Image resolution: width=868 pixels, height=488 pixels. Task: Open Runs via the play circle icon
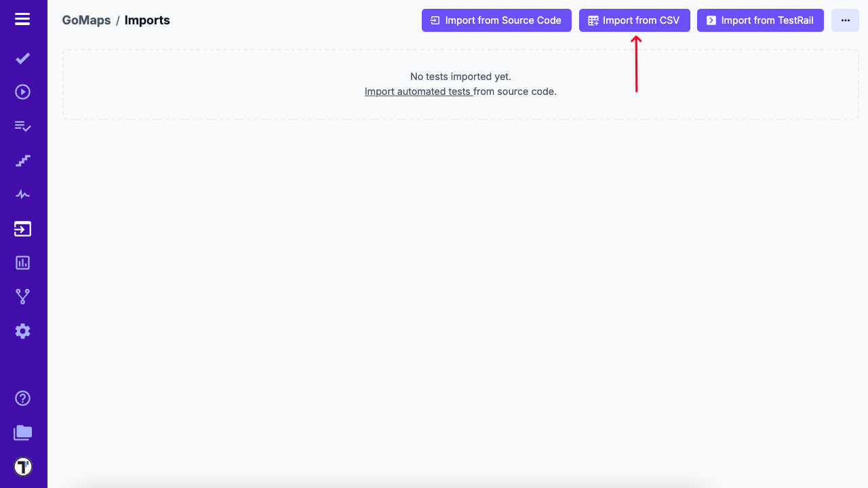[x=22, y=91]
